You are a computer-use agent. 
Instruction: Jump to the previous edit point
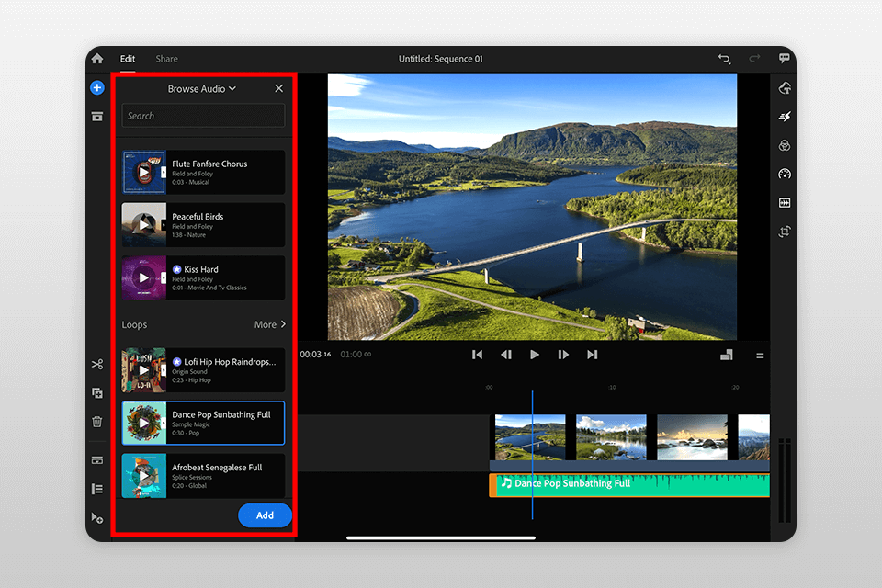[x=477, y=355]
